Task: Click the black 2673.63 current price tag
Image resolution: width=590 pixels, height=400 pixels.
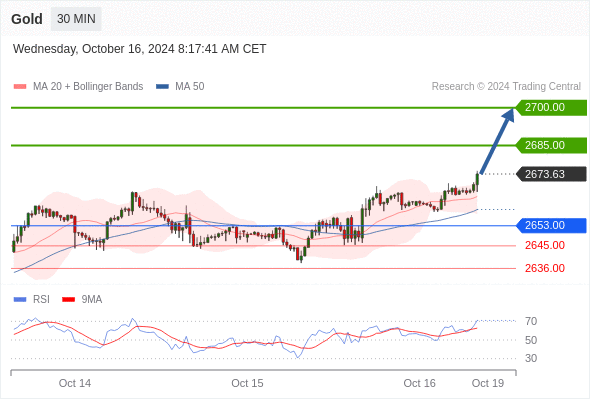Action: point(551,174)
